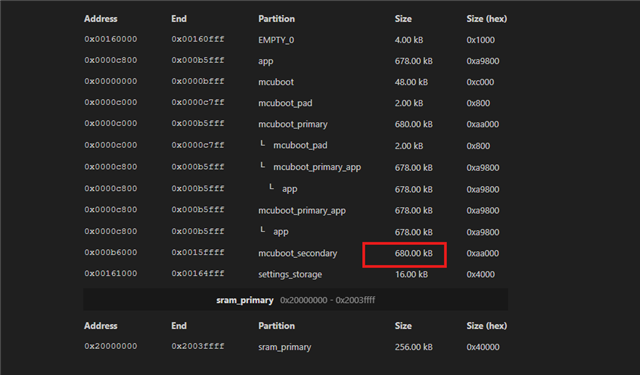Select the indented mcuboot_pad child under mcuboot_primary
This screenshot has height=375, width=640.
tap(300, 146)
